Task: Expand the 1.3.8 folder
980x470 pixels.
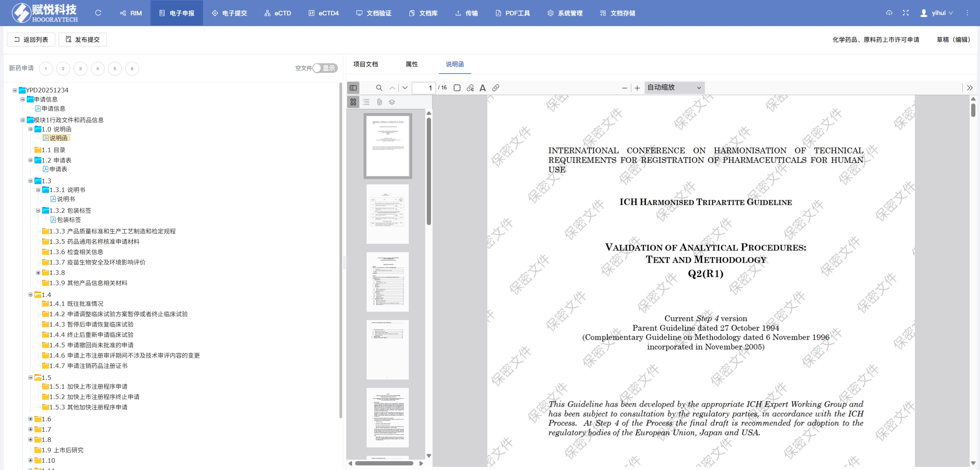Action: pos(38,273)
